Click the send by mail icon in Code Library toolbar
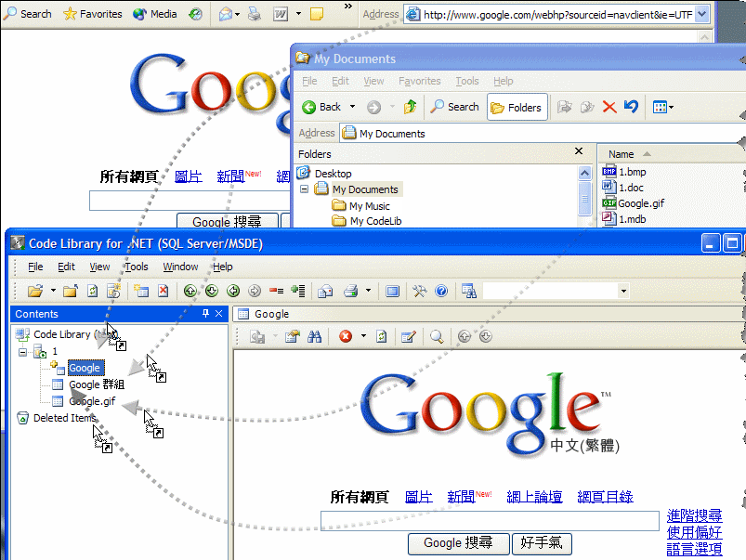 coord(325,291)
